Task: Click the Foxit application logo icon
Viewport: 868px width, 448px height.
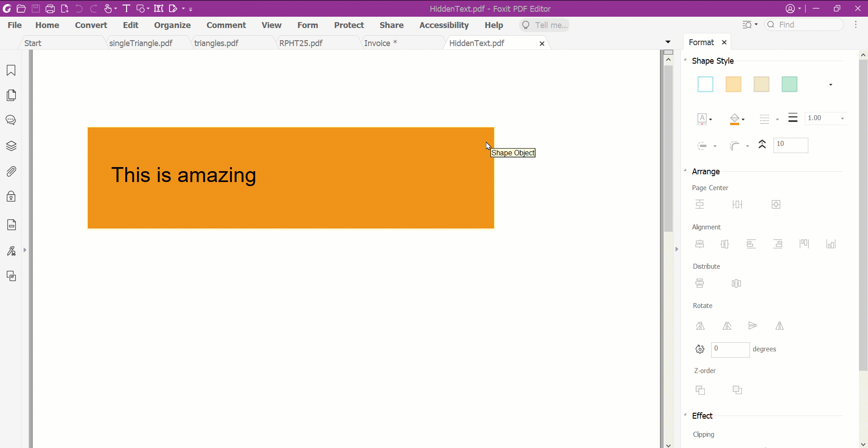Action: pyautogui.click(x=7, y=9)
